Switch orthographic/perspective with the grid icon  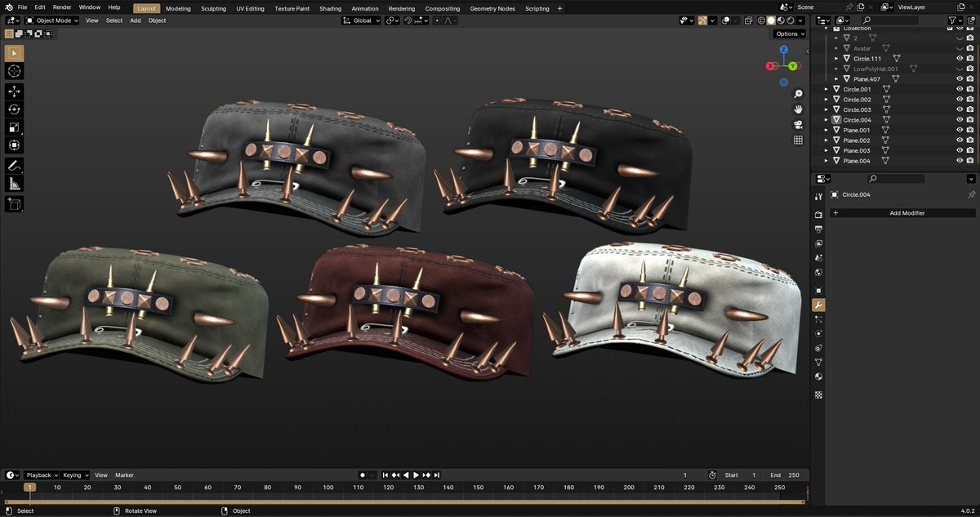(x=798, y=140)
